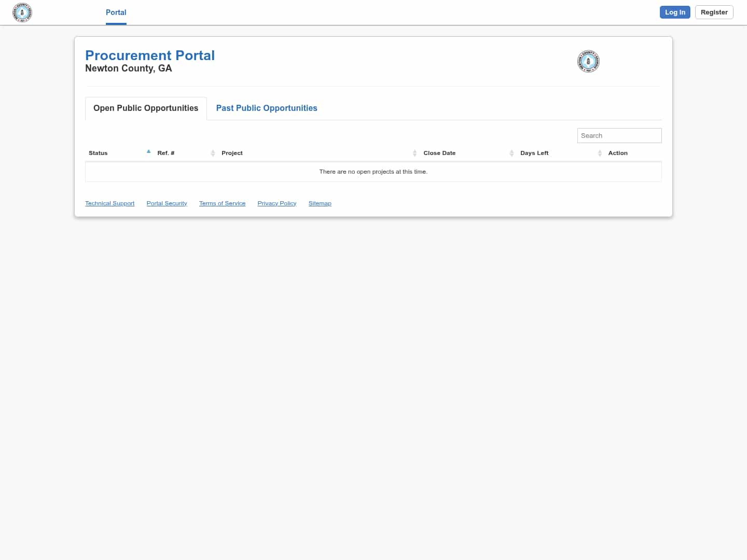
Task: Open the Portal navigation menu item
Action: pyautogui.click(x=116, y=12)
